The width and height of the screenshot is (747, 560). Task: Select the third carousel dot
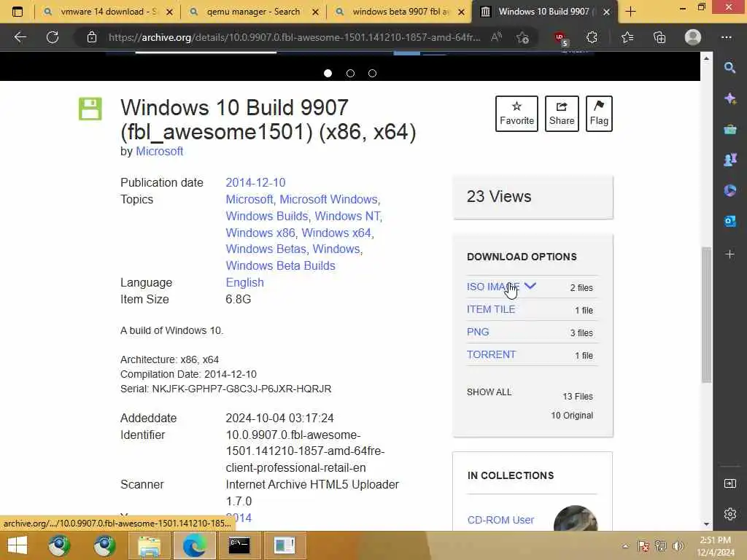[373, 74]
